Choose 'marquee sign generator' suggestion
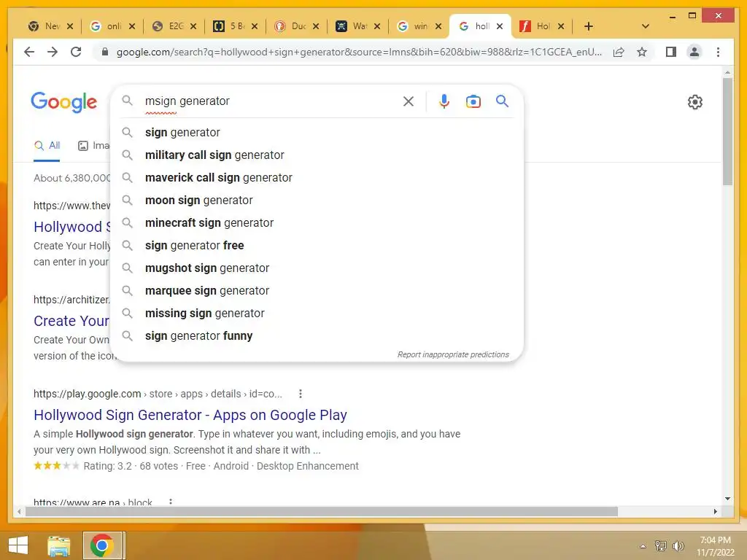Viewport: 747px width, 560px height. click(x=317, y=291)
